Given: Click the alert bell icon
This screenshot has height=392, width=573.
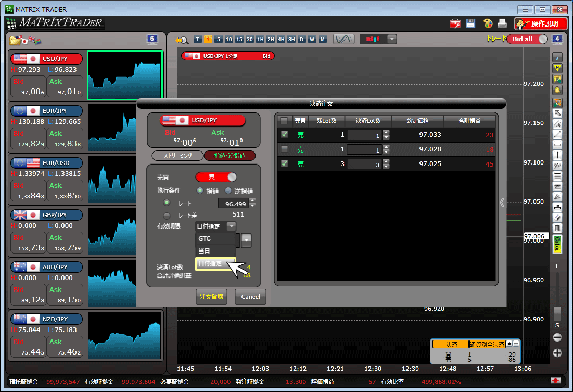Looking at the screenshot, I should [x=557, y=90].
